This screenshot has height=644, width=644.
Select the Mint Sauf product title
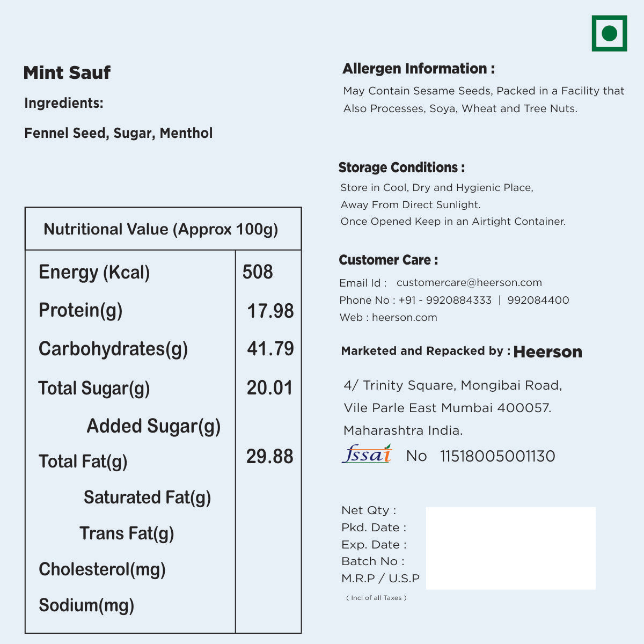click(x=67, y=72)
